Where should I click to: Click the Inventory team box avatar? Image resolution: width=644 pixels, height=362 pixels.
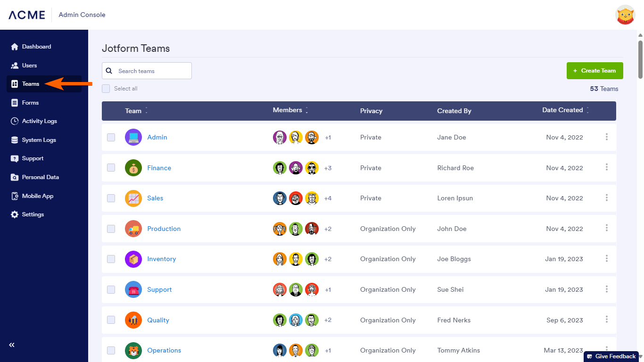133,259
